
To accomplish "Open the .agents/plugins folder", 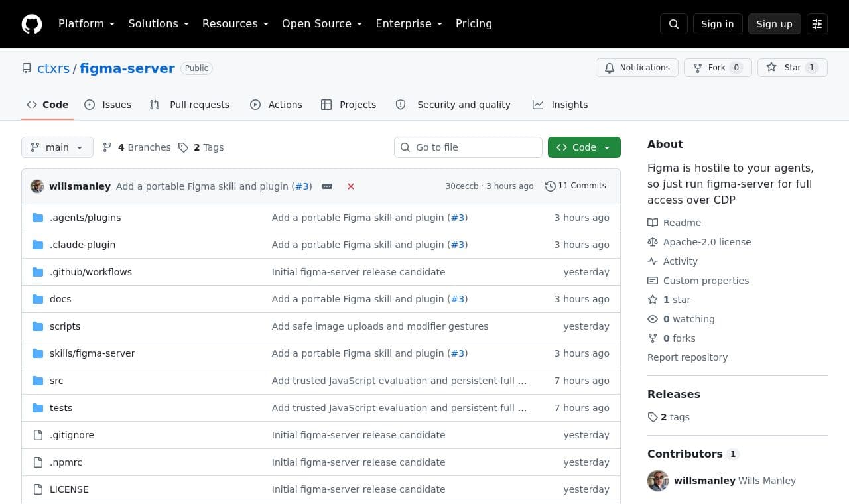I will (85, 218).
